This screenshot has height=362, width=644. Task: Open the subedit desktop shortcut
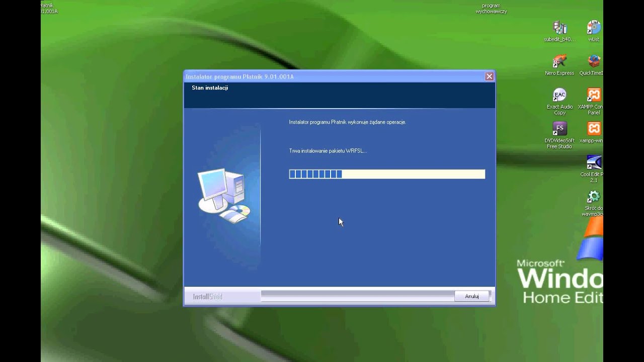tap(559, 31)
